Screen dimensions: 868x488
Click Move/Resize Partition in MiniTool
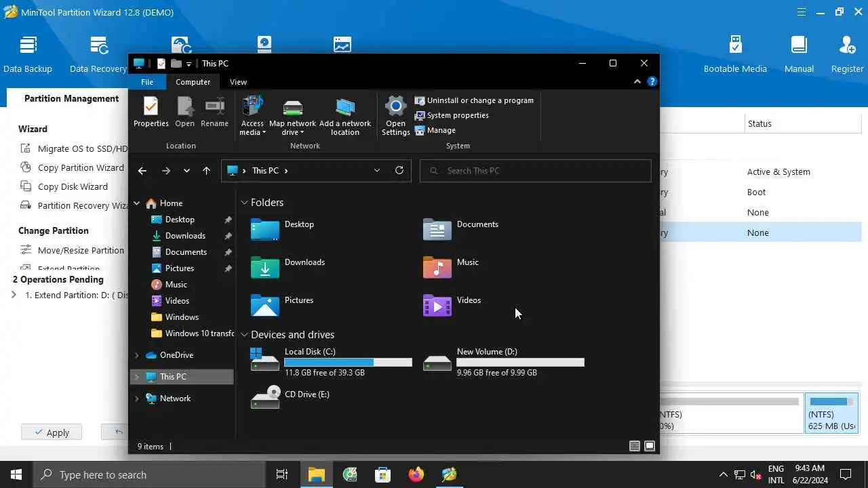click(x=73, y=250)
